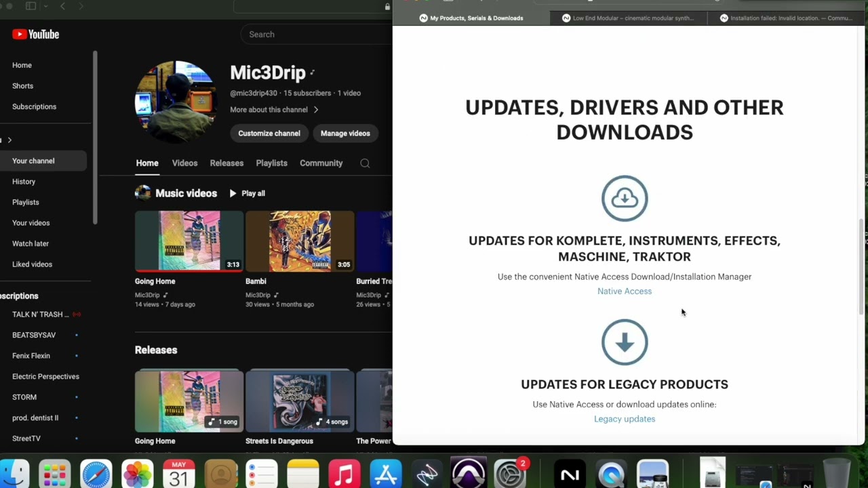868x488 pixels.
Task: Open the channel Playlists tab
Action: (272, 163)
